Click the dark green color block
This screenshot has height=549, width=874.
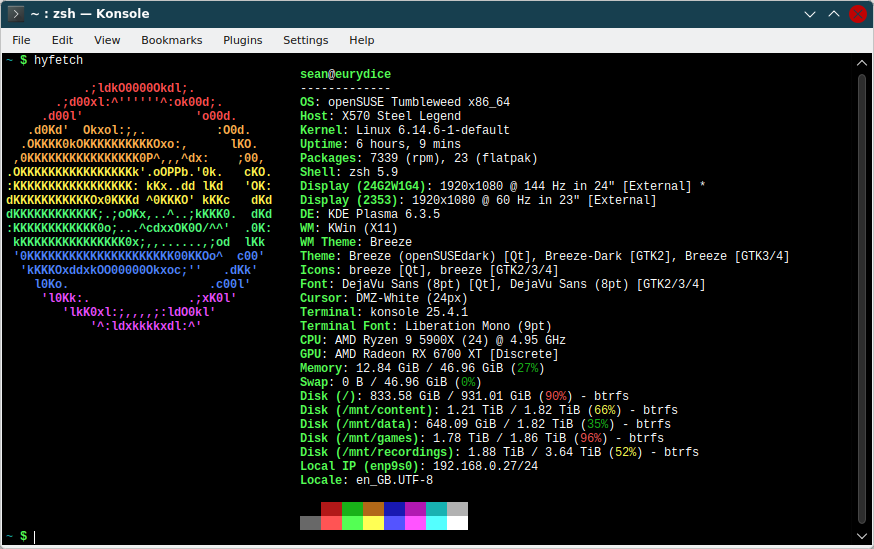tap(352, 509)
